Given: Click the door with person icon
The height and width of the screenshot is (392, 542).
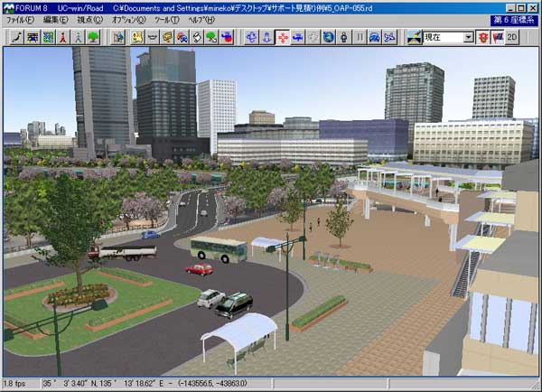Looking at the screenshot, I should point(118,37).
